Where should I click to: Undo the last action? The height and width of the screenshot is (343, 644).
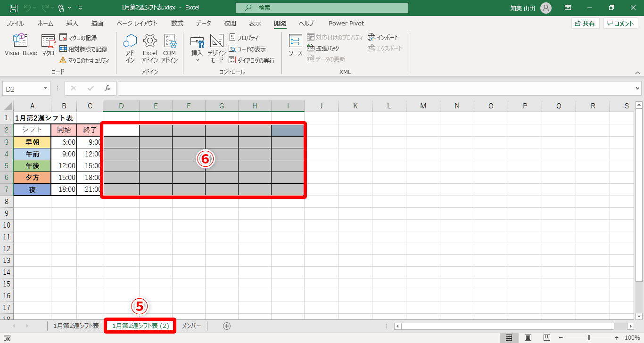pyautogui.click(x=27, y=8)
